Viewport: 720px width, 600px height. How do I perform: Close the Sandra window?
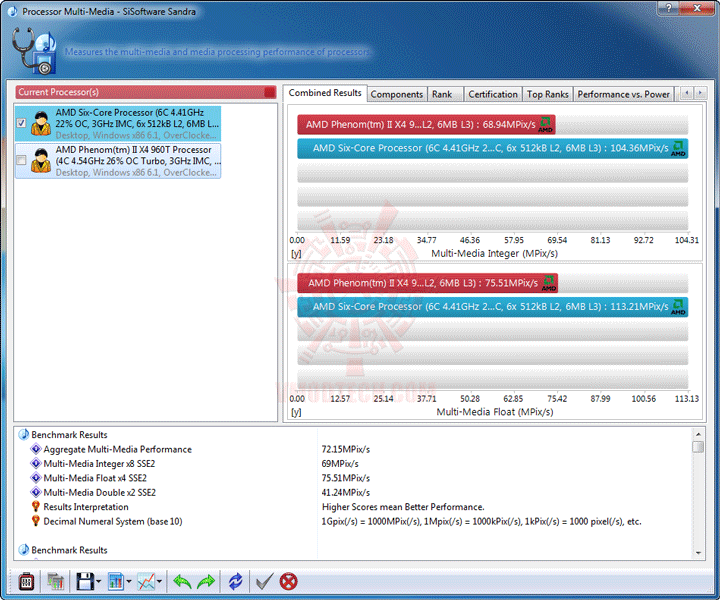(x=698, y=8)
